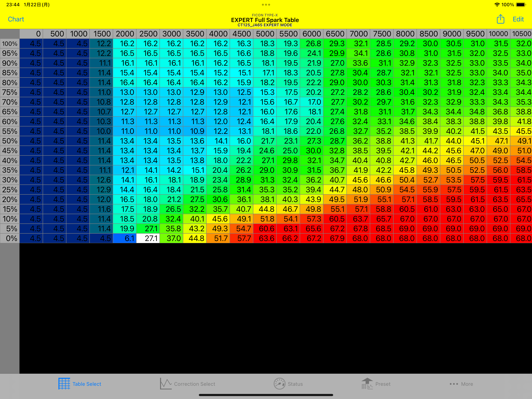Tap the battery status icon
The image size is (532, 399).
521,4
